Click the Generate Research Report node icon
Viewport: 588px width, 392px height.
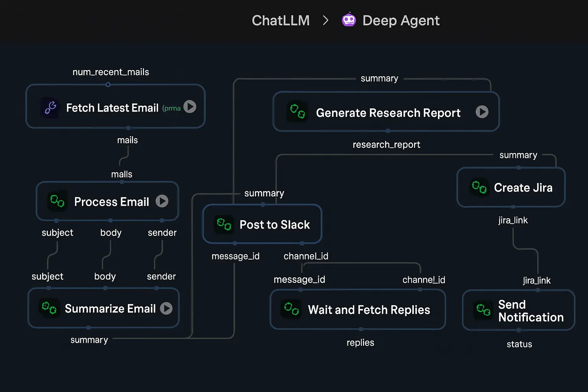[297, 111]
